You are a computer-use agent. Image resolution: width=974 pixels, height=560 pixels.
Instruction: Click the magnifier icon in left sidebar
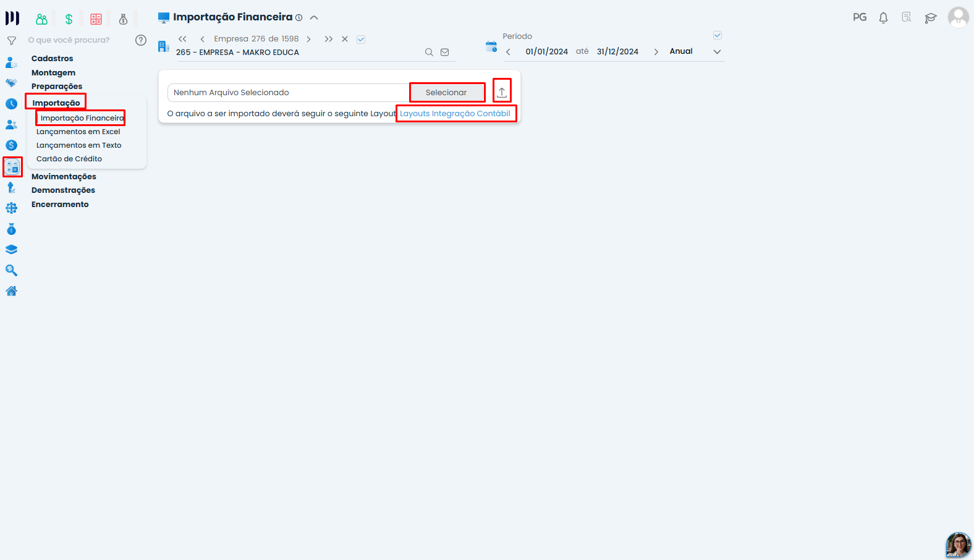[x=11, y=270]
